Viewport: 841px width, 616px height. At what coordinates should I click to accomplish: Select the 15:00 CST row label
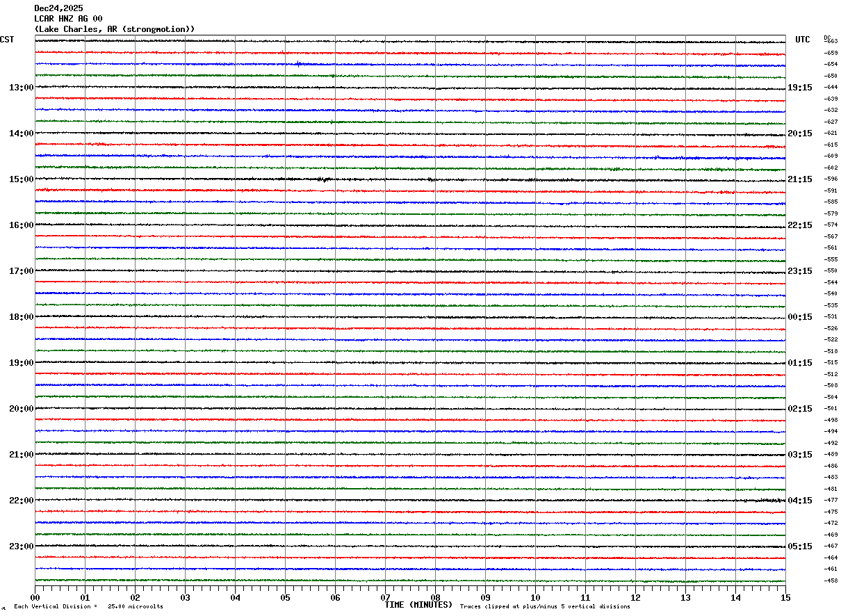coord(21,179)
